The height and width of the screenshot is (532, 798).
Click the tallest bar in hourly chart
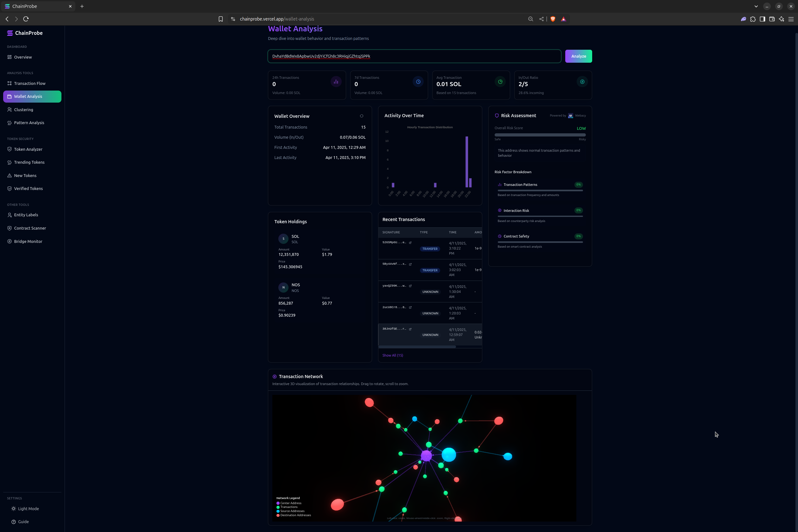click(x=467, y=162)
